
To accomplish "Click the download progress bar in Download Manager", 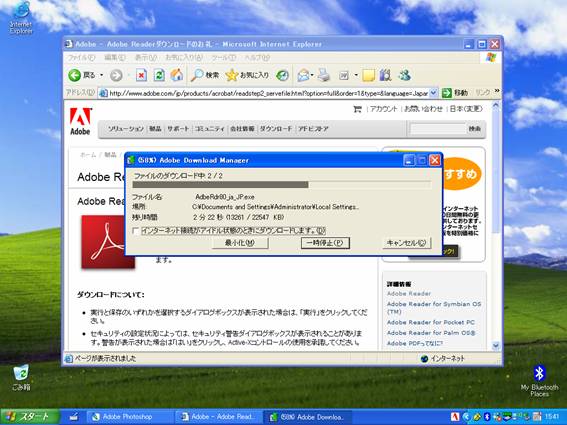I will (282, 185).
